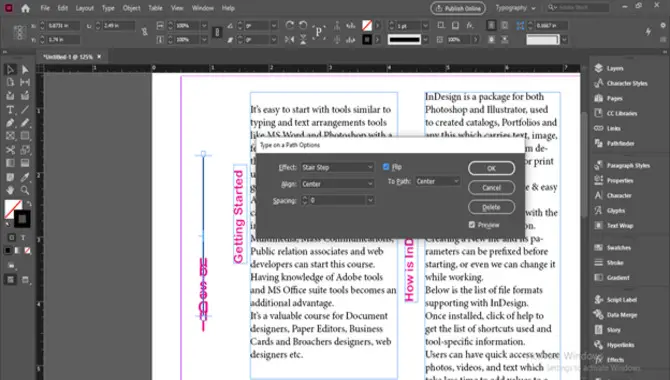Open the Object menu

click(131, 8)
